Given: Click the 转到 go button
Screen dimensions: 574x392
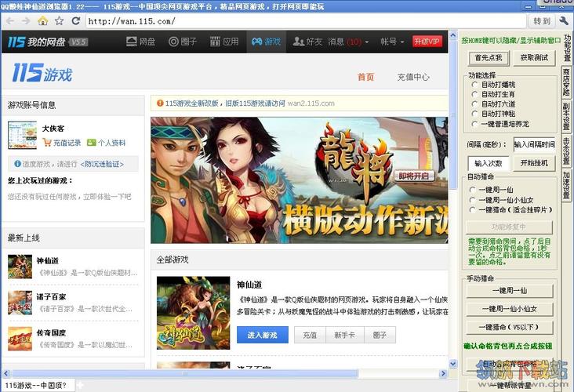Looking at the screenshot, I should pos(541,21).
